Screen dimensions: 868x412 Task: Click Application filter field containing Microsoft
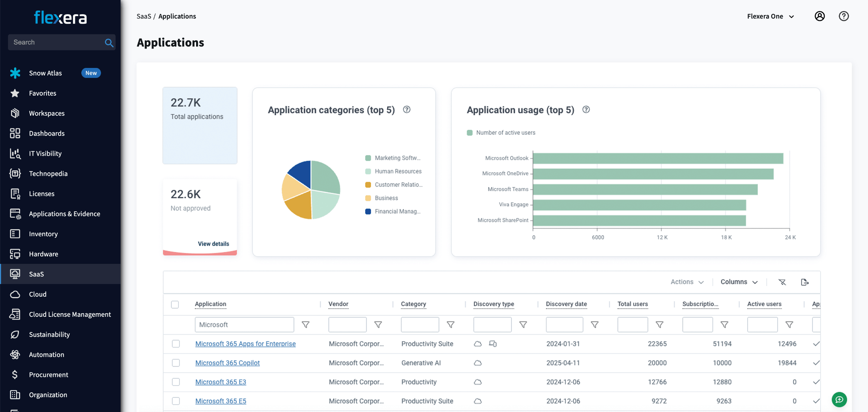coord(244,325)
